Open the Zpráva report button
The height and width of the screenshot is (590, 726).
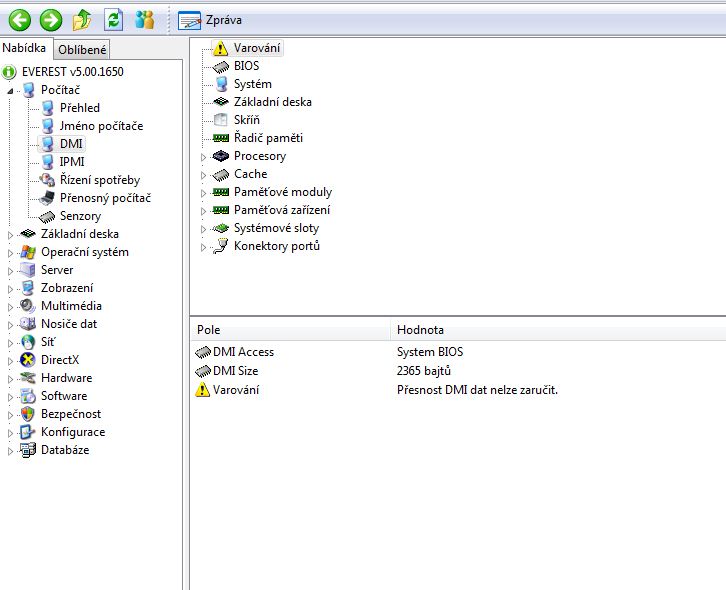(x=211, y=20)
